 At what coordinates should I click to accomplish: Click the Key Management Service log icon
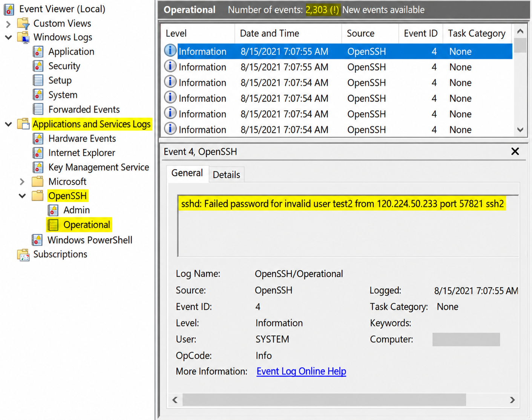coord(38,167)
